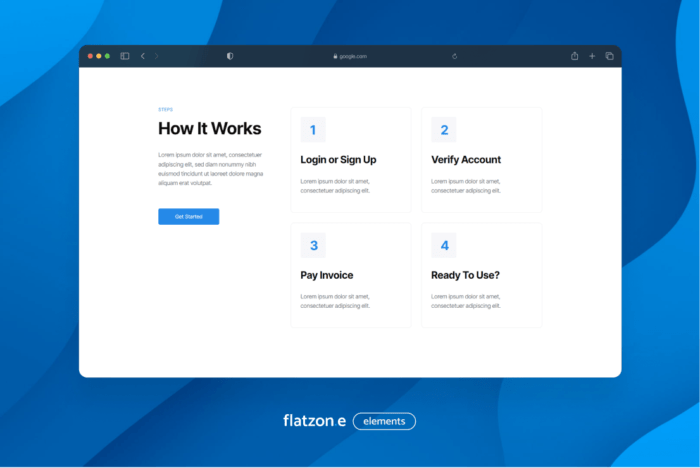This screenshot has width=700, height=468.
Task: Select the step number 3 badge
Action: [313, 245]
